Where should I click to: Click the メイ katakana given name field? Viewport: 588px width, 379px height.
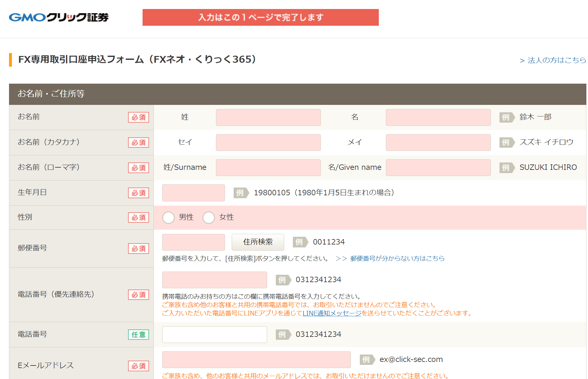pos(438,143)
